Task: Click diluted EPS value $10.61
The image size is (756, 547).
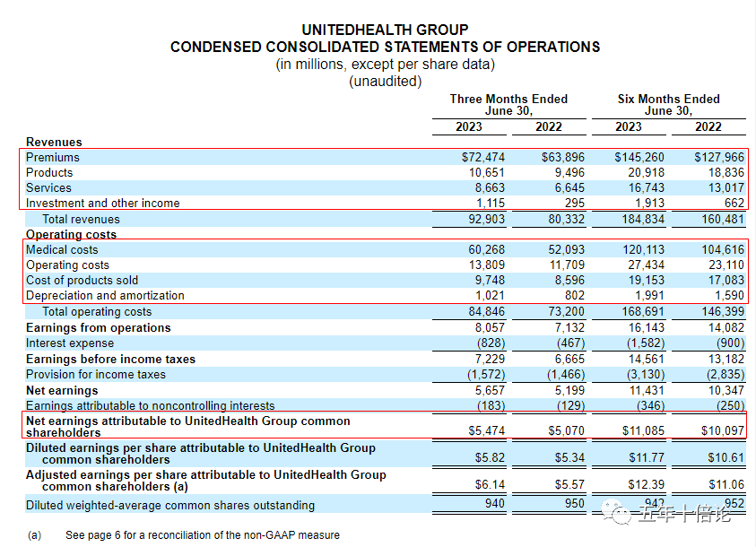Action: (x=726, y=458)
